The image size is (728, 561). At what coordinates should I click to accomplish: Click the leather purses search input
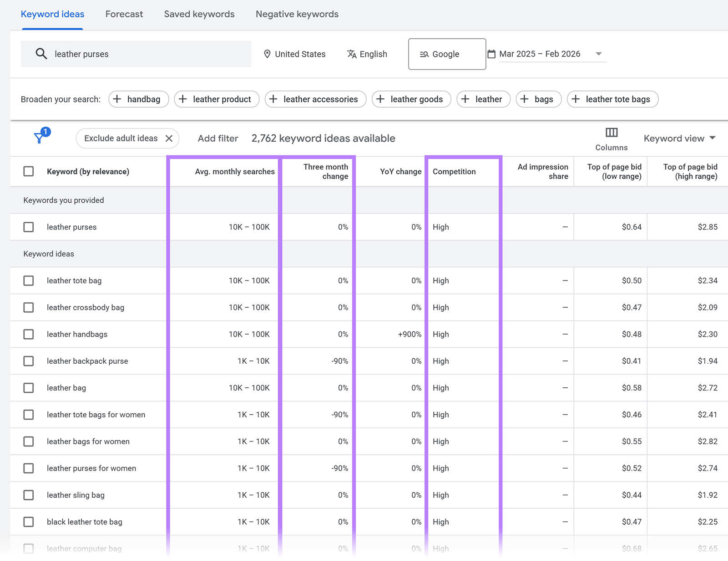(136, 54)
